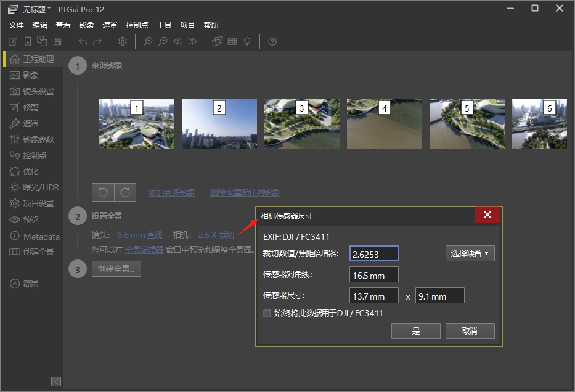Click the crop factor input field
The image size is (575, 392).
coord(374,253)
